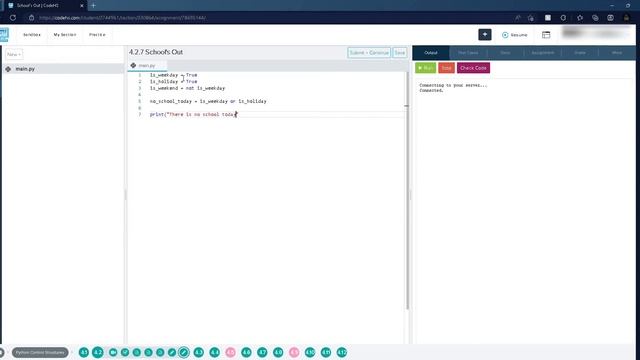Go to lesson 4.4 in bottom bar

215,352
